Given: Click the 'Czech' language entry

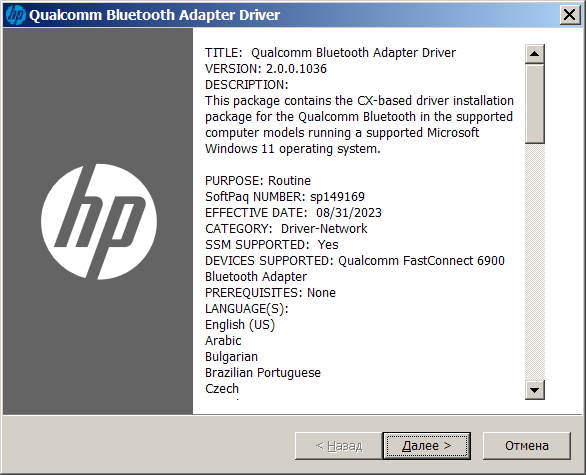Looking at the screenshot, I should tap(222, 389).
